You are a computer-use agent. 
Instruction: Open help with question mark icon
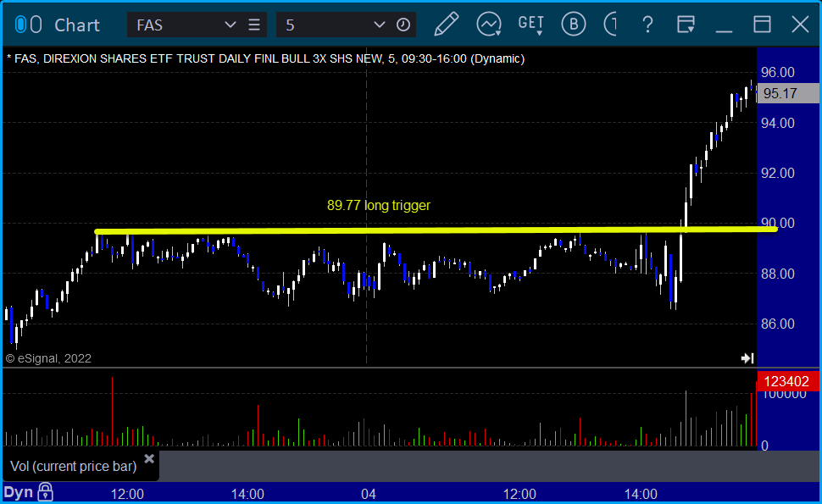647,25
